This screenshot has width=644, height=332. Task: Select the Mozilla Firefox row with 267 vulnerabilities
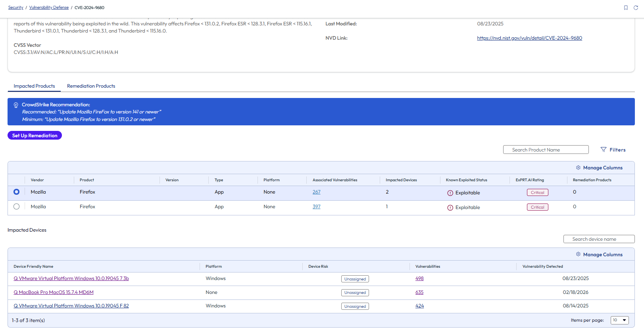(x=16, y=192)
